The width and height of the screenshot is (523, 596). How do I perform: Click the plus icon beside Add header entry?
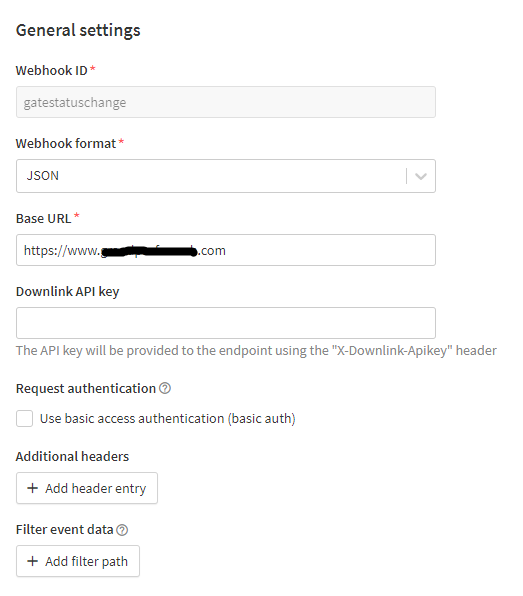[x=33, y=488]
